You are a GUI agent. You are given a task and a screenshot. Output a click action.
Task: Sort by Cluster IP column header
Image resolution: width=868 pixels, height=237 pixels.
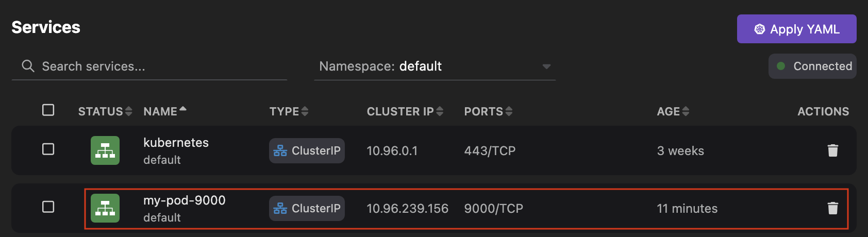[405, 111]
